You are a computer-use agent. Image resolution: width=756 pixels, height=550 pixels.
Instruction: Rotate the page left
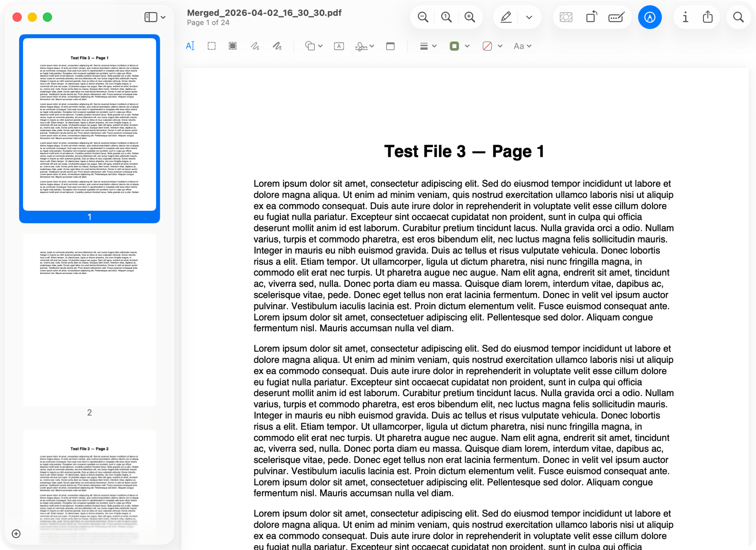(x=591, y=17)
